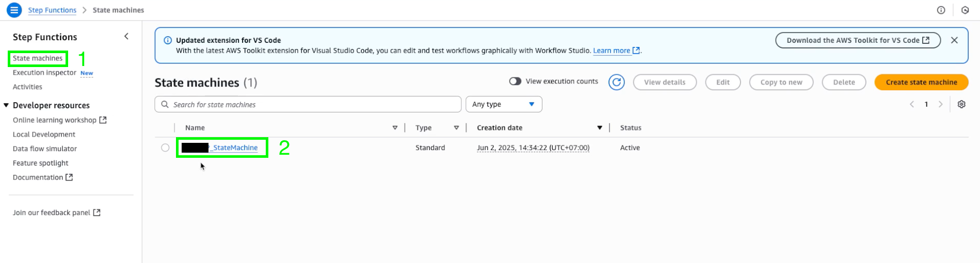Select the _StateMachine row radio button
This screenshot has height=263, width=980.
(x=165, y=147)
